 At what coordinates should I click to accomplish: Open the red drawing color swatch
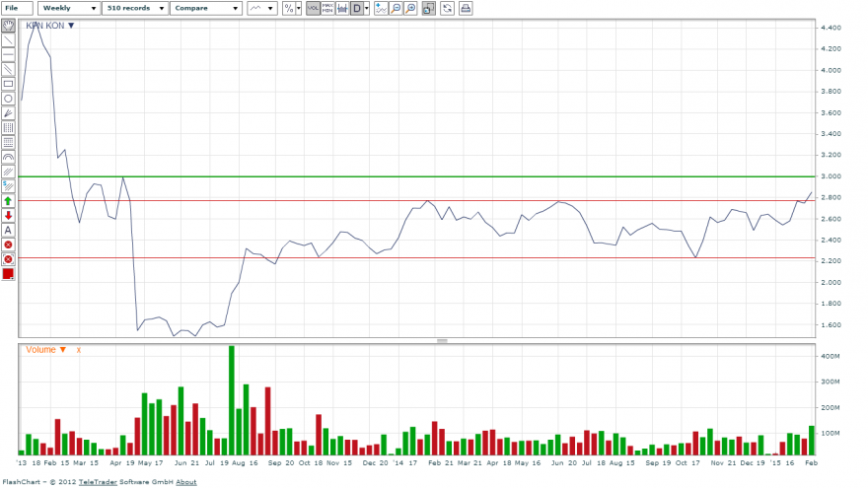[x=8, y=274]
